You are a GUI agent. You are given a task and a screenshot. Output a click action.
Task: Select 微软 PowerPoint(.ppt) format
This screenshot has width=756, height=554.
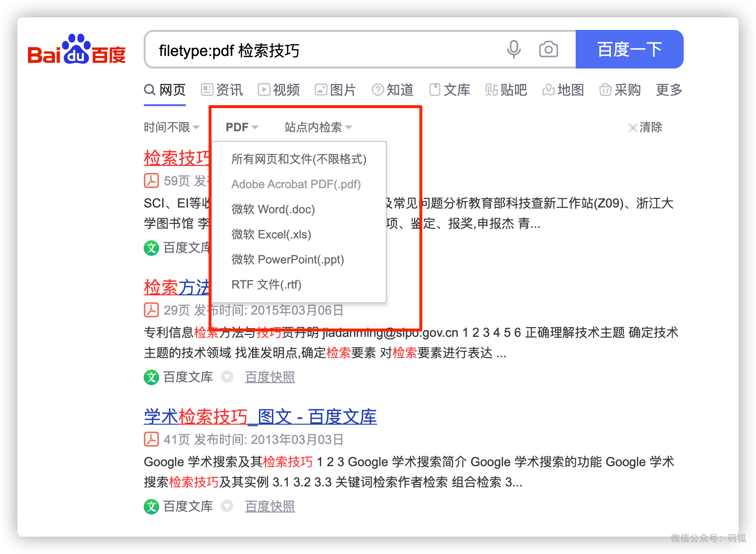tap(299, 260)
